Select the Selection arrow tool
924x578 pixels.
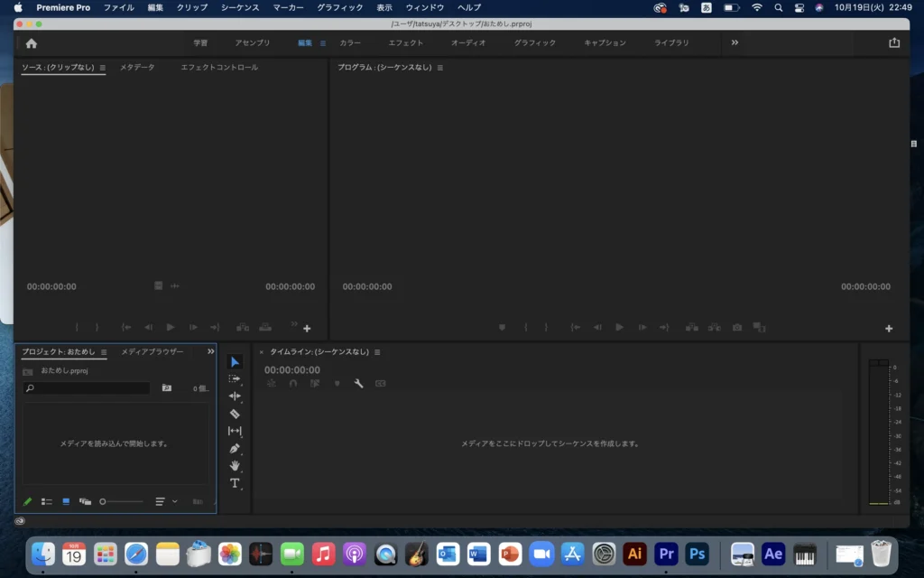[235, 362]
